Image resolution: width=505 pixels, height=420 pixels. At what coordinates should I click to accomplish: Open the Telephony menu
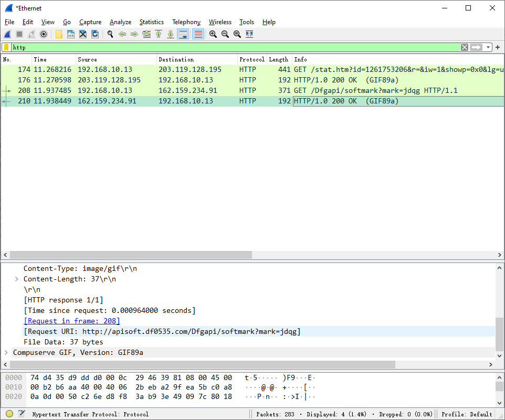tap(186, 22)
